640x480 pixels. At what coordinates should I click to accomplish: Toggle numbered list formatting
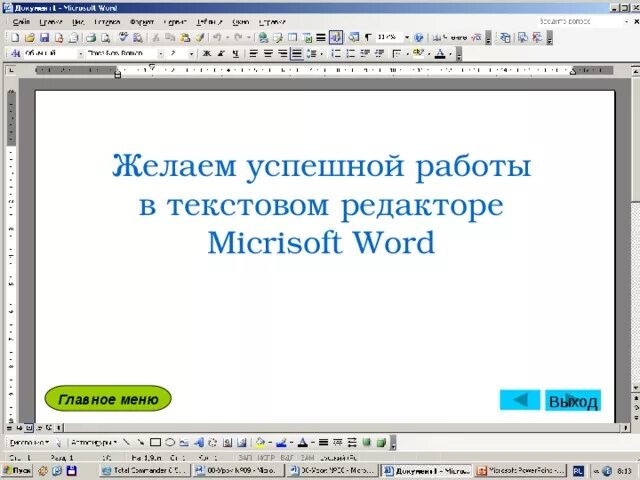[336, 53]
